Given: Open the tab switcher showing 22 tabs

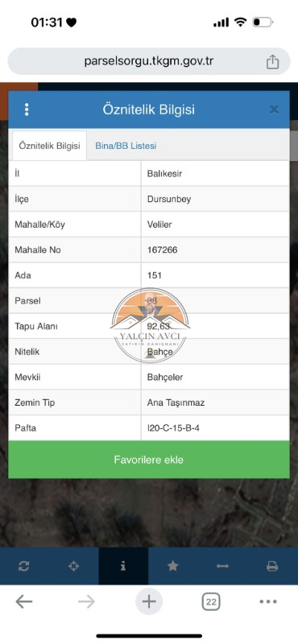Looking at the screenshot, I should pyautogui.click(x=211, y=601).
